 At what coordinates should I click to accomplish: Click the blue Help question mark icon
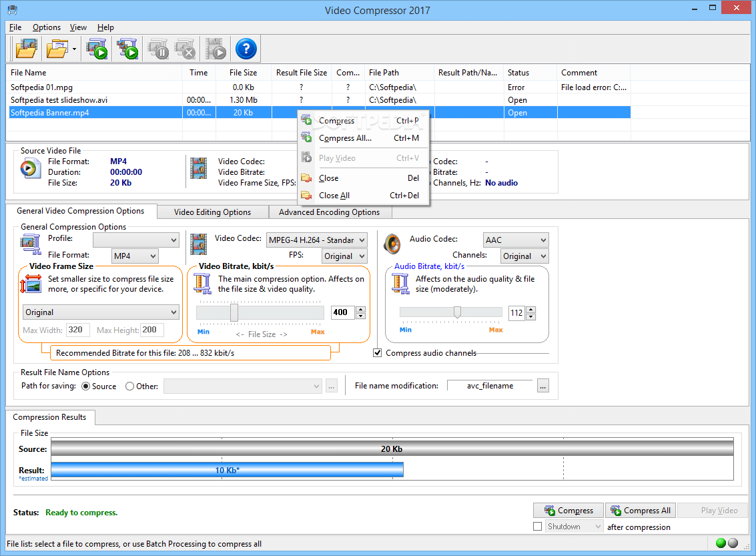pos(246,49)
